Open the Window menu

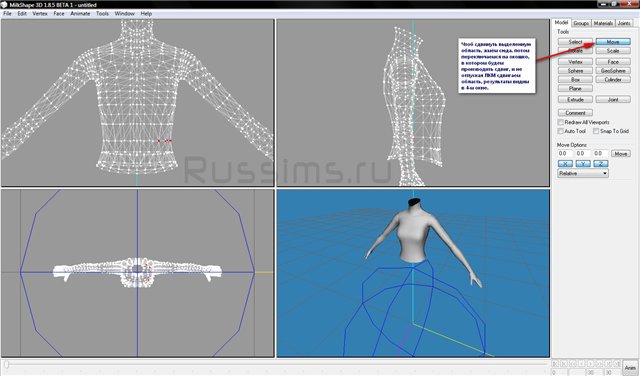pyautogui.click(x=124, y=13)
